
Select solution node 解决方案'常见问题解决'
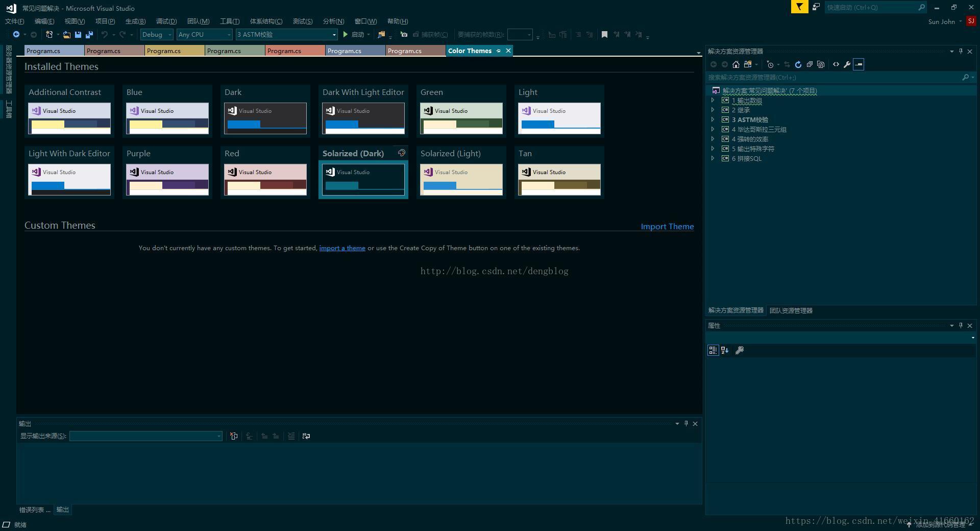coord(769,91)
